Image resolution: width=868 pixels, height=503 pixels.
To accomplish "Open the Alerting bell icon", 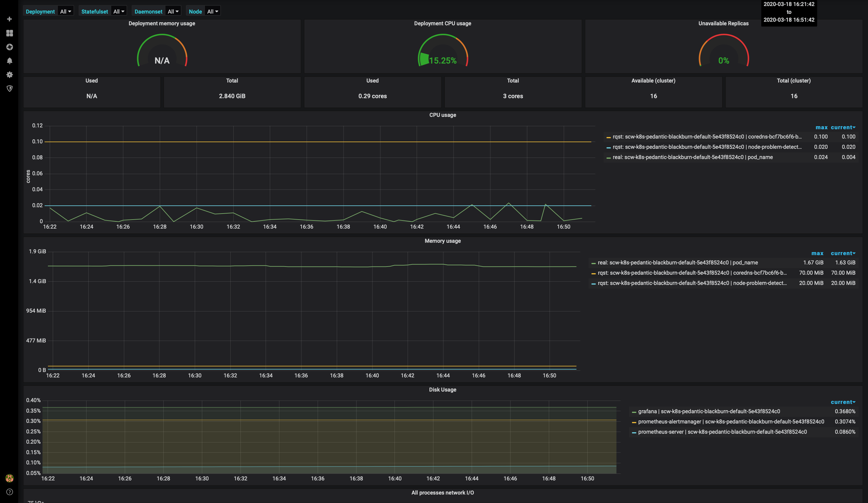I will (x=10, y=61).
